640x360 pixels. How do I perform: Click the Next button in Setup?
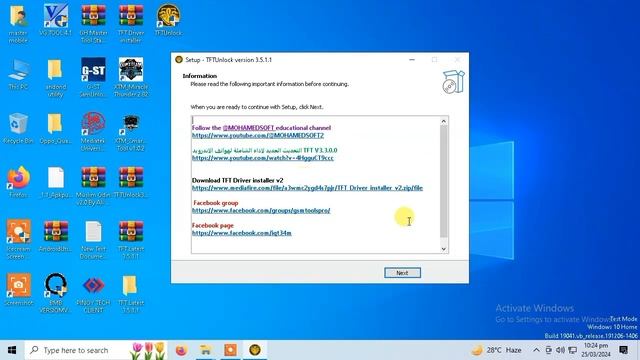pos(402,273)
